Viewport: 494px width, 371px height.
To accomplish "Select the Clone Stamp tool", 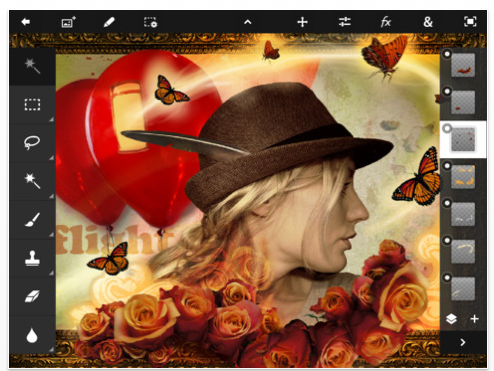I will (x=32, y=258).
